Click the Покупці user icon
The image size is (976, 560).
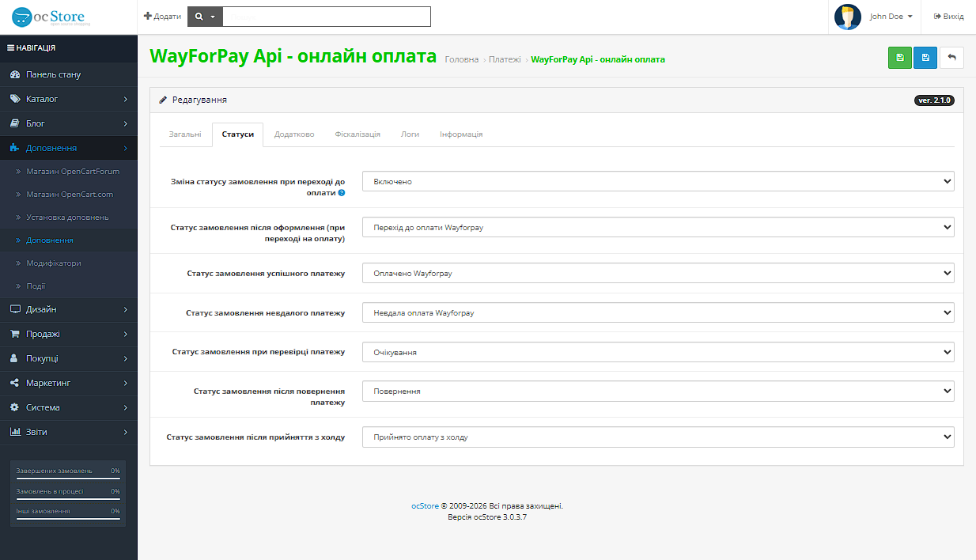(14, 358)
